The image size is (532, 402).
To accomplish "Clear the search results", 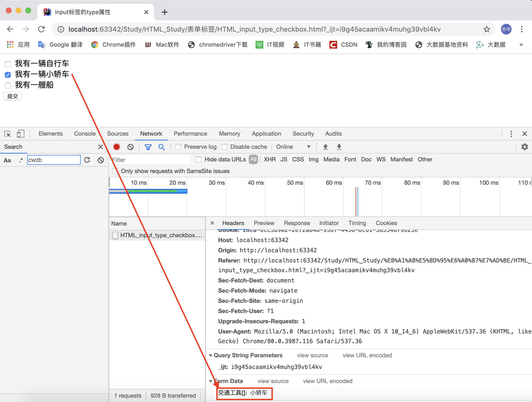I will 101,160.
